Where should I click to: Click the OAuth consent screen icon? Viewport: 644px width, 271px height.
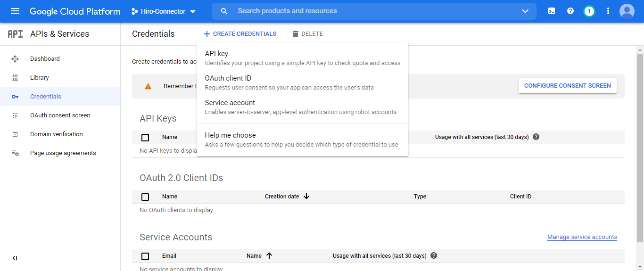point(15,115)
